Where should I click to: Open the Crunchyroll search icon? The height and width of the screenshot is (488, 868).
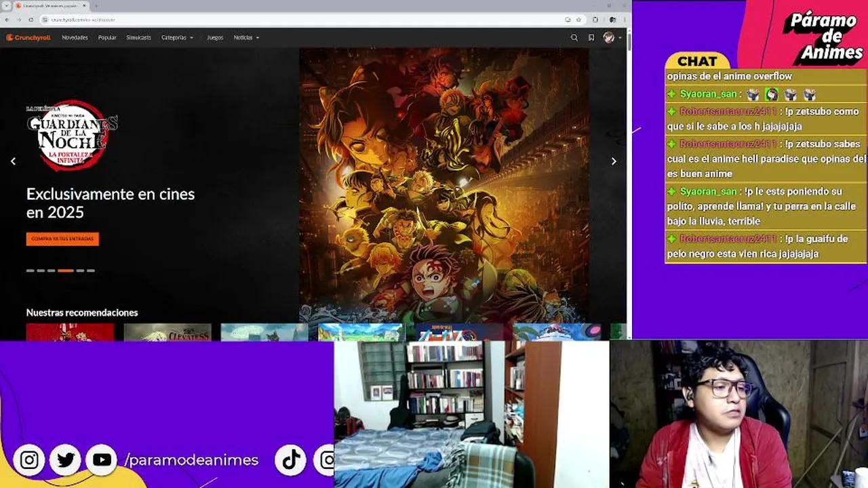click(574, 38)
